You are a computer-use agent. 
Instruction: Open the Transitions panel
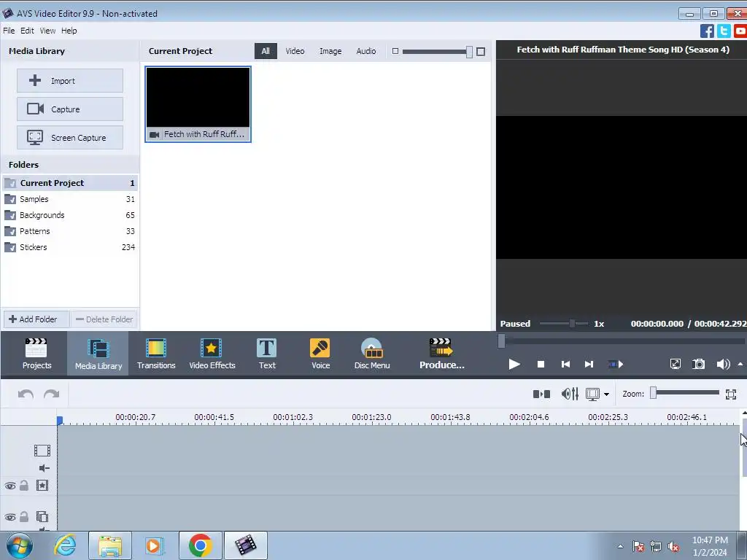pos(156,354)
